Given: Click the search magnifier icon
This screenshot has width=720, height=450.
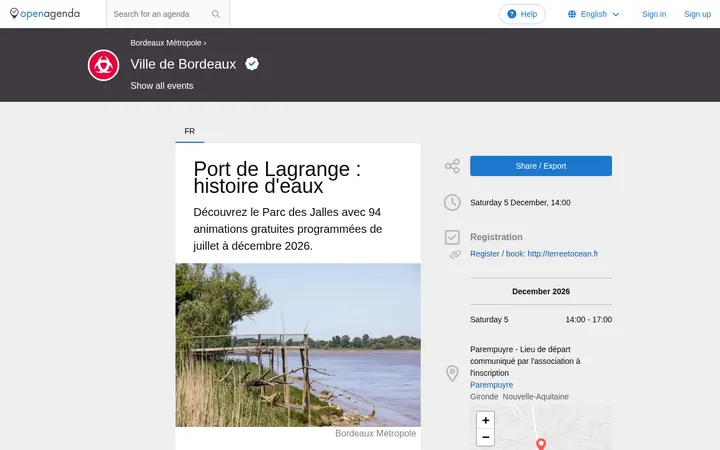Looking at the screenshot, I should pyautogui.click(x=216, y=14).
